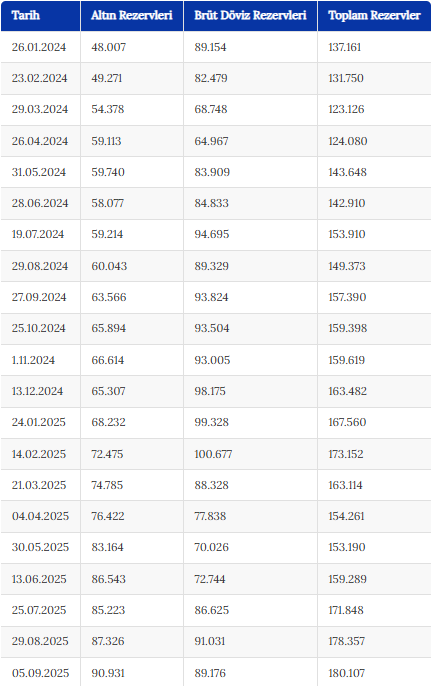This screenshot has width=437, height=686.
Task: Select the Altın Rezervleri column header
Action: (132, 15)
